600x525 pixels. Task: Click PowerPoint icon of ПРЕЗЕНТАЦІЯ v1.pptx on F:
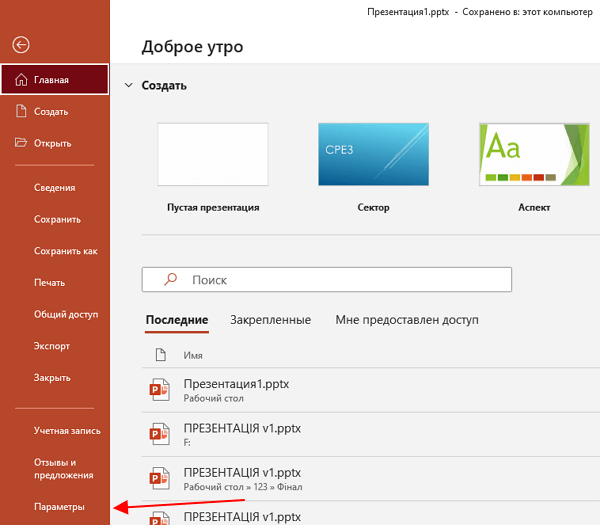(159, 434)
